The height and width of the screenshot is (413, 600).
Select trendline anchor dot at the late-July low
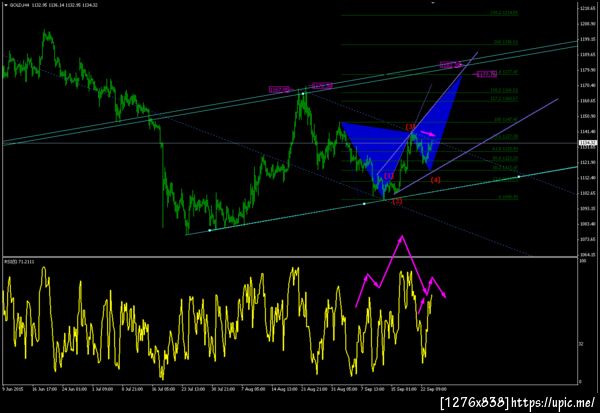[210, 230]
